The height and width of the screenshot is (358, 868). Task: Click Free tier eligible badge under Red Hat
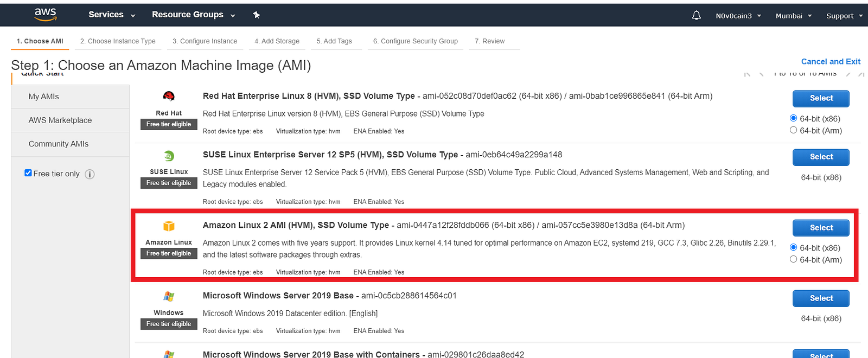[x=169, y=124]
